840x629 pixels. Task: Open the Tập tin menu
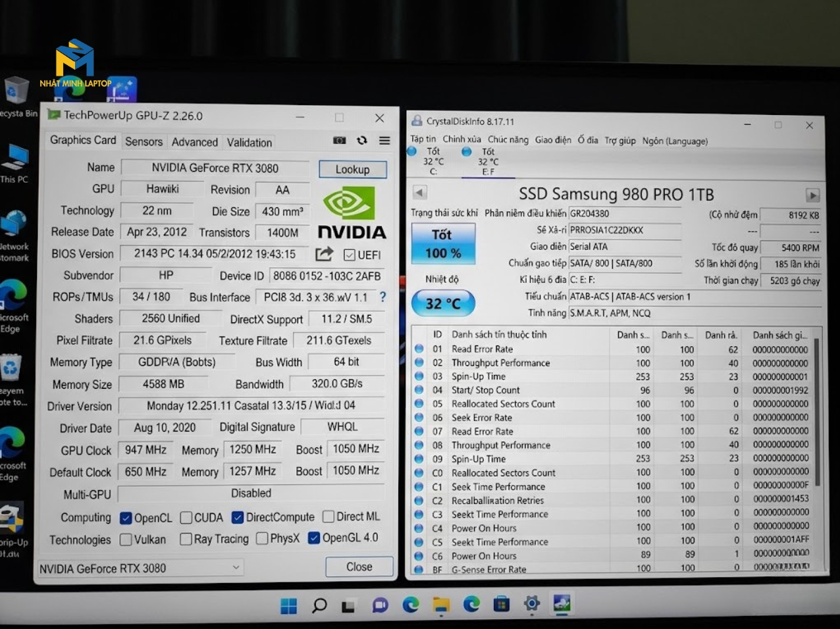click(x=423, y=139)
